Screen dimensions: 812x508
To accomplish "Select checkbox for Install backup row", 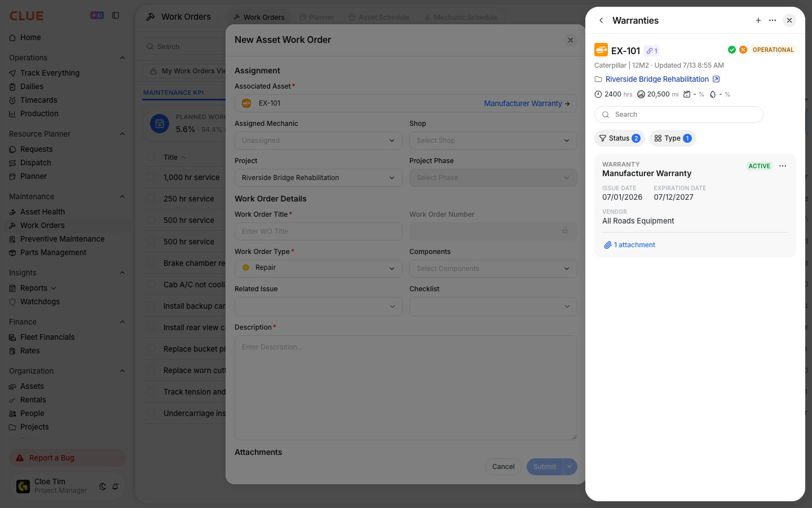I will click(x=151, y=306).
